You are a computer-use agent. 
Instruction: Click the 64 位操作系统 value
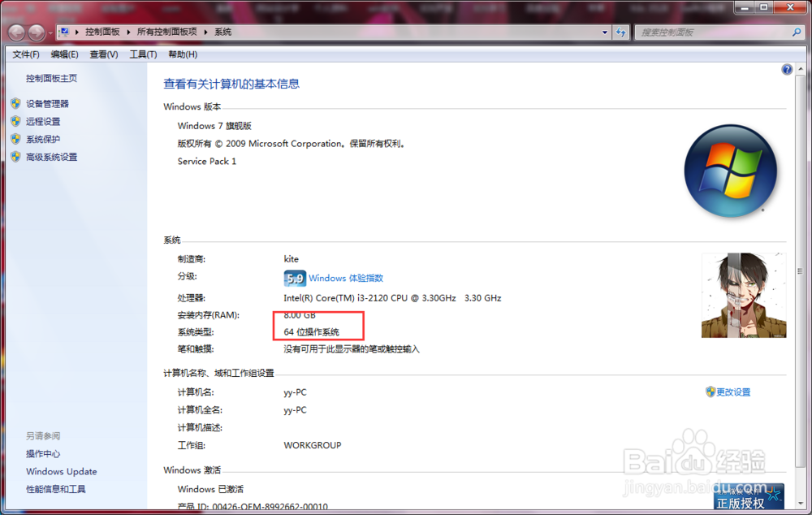pos(311,332)
